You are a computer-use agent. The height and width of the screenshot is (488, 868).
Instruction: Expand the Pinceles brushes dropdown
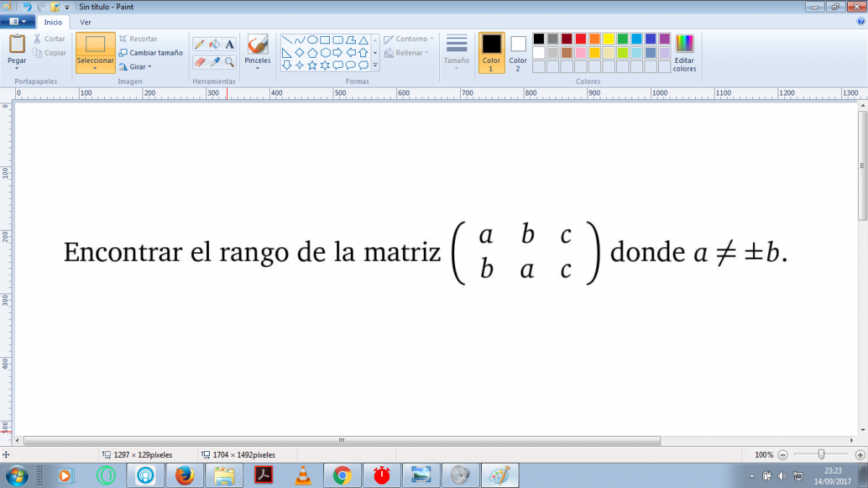click(258, 68)
